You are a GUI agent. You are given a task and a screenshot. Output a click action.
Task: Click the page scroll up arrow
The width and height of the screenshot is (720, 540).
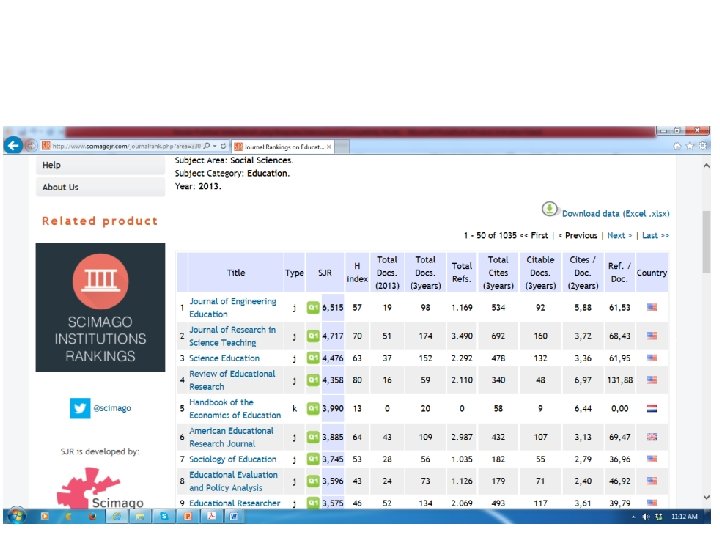(x=707, y=166)
